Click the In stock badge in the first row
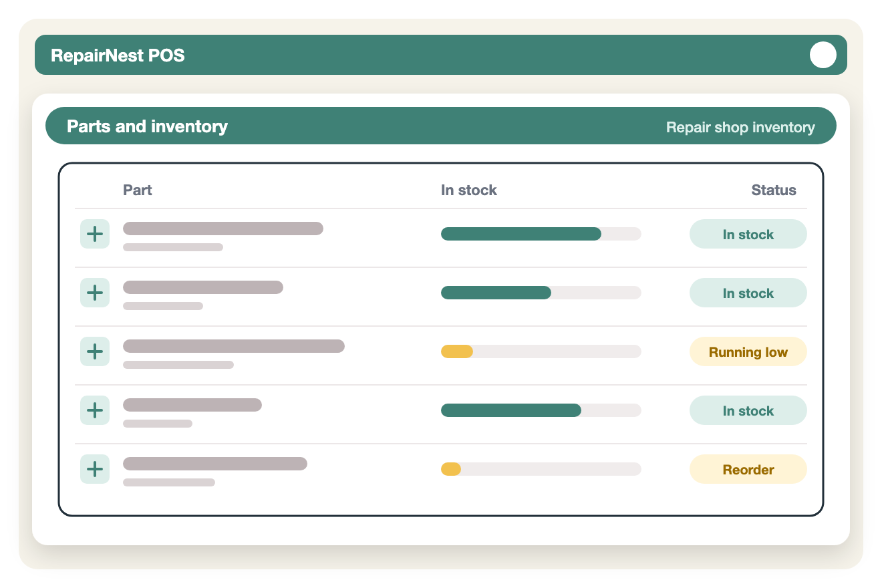 pos(748,234)
